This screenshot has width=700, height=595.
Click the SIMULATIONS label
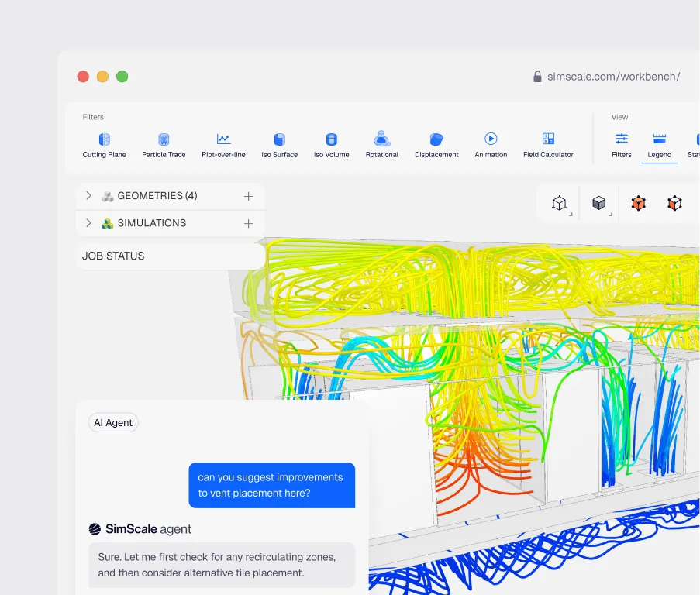tap(152, 223)
